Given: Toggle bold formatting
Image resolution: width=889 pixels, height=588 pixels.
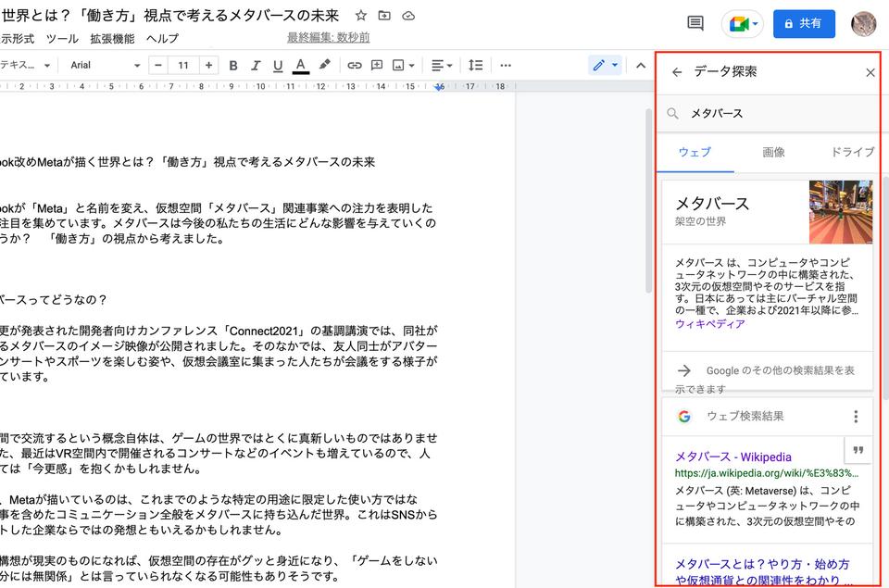Looking at the screenshot, I should (x=233, y=66).
